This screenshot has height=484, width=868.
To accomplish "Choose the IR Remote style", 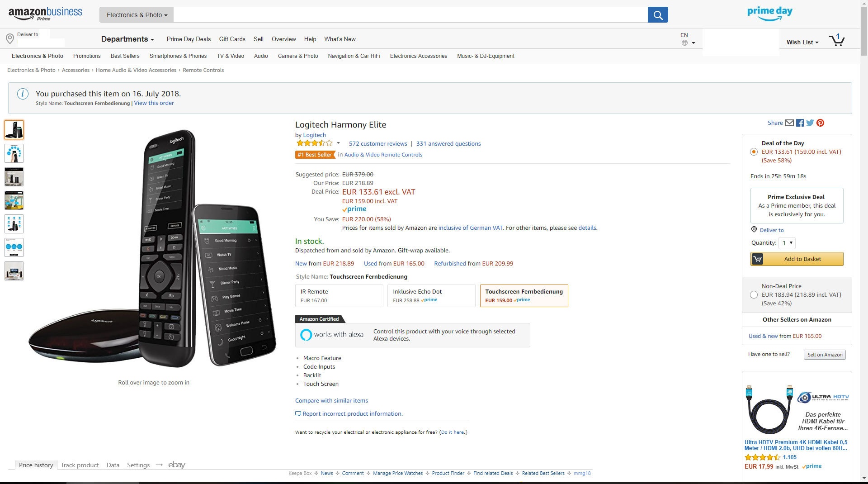I will [x=339, y=296].
